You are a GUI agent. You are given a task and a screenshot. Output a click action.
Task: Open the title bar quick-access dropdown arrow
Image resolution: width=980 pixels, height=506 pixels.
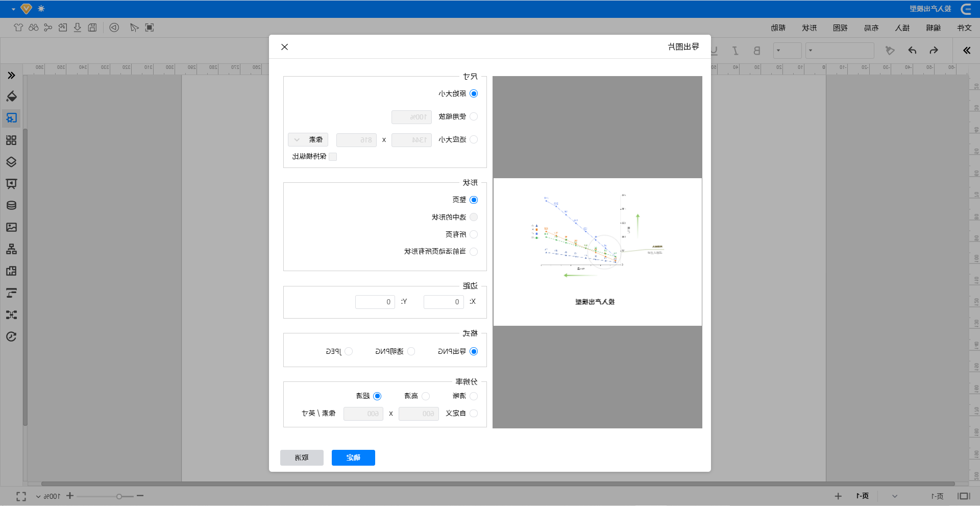pos(13,9)
